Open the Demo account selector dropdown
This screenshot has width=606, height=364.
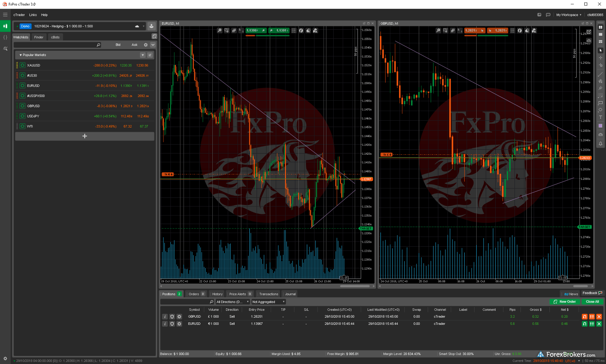pyautogui.click(x=79, y=26)
